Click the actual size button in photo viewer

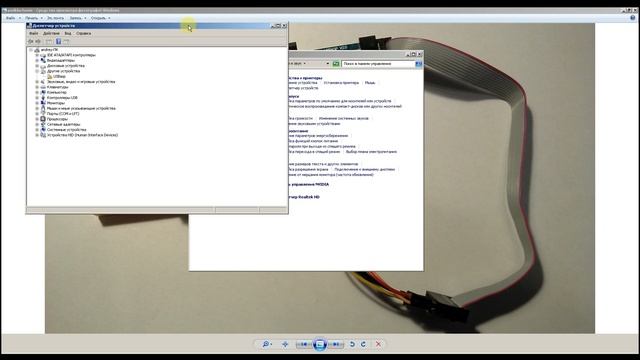tap(285, 344)
